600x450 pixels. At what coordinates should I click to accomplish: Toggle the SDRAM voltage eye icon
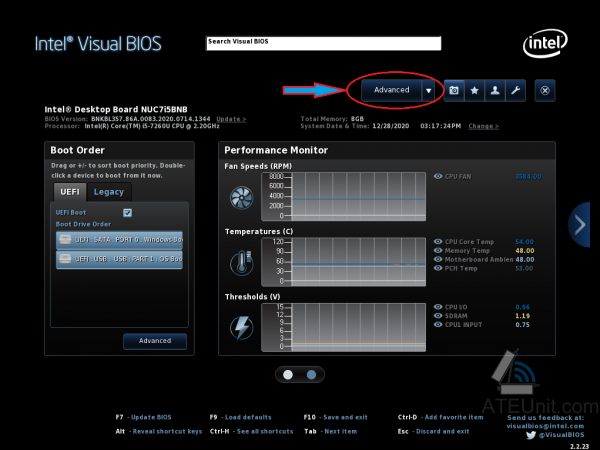[438, 316]
